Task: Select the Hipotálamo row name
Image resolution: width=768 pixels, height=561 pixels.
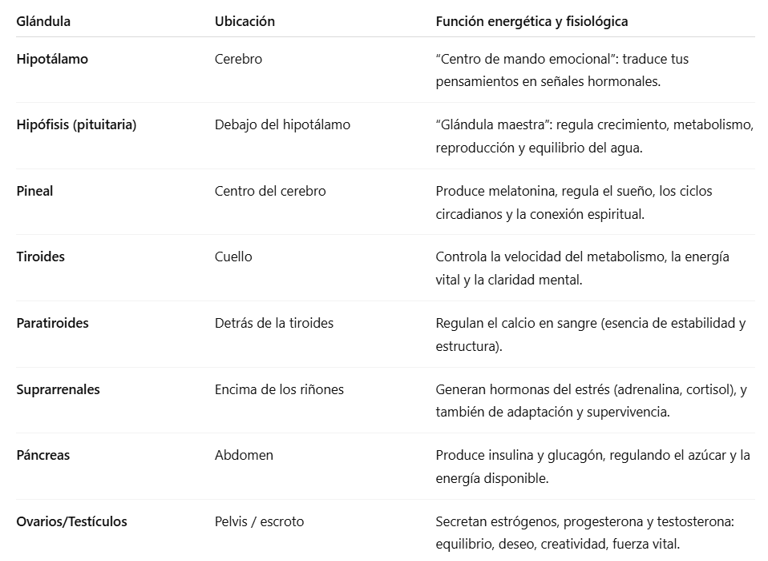Action: (x=52, y=59)
